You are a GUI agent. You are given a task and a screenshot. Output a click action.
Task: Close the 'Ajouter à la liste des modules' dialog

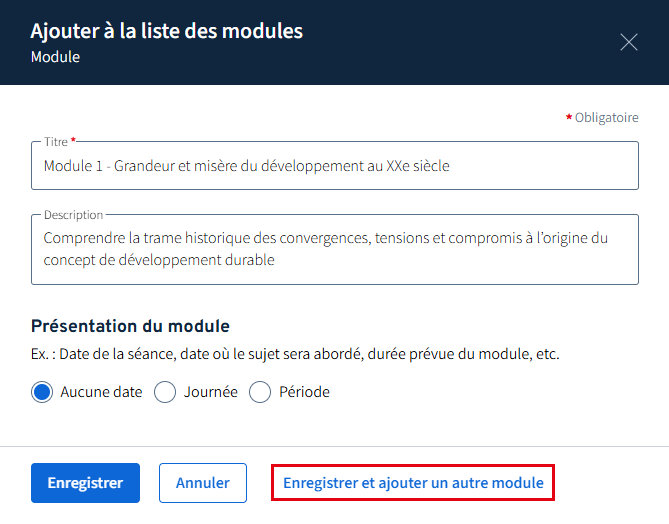coord(628,42)
